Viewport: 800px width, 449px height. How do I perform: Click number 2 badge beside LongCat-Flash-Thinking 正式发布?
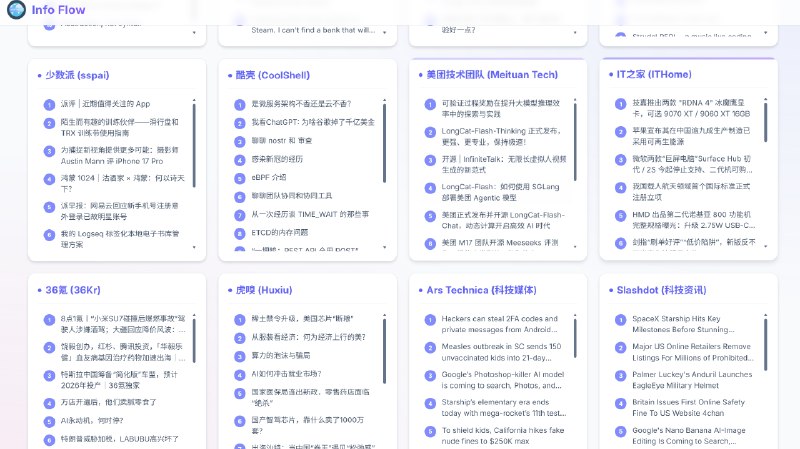[x=430, y=132]
